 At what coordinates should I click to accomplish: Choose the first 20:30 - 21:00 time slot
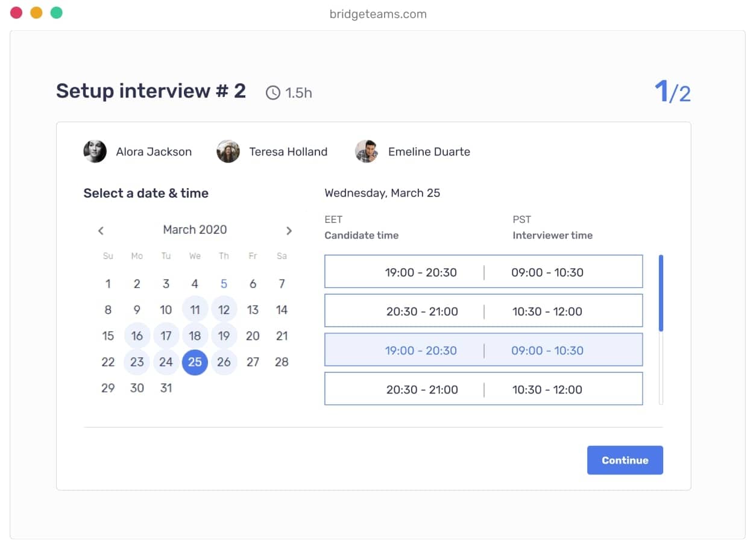click(x=484, y=311)
